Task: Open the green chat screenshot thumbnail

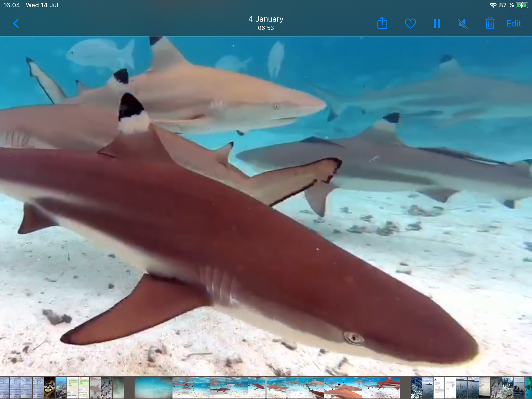Action: coord(72,387)
